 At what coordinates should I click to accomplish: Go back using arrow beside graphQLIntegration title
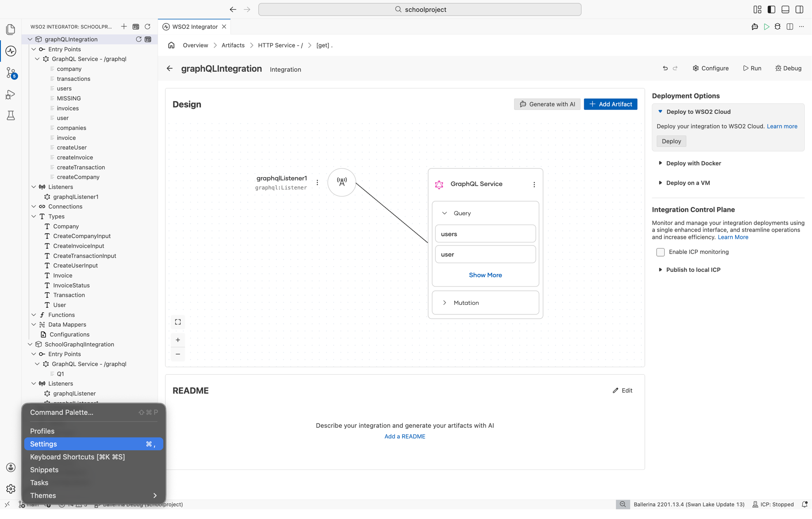coord(170,69)
